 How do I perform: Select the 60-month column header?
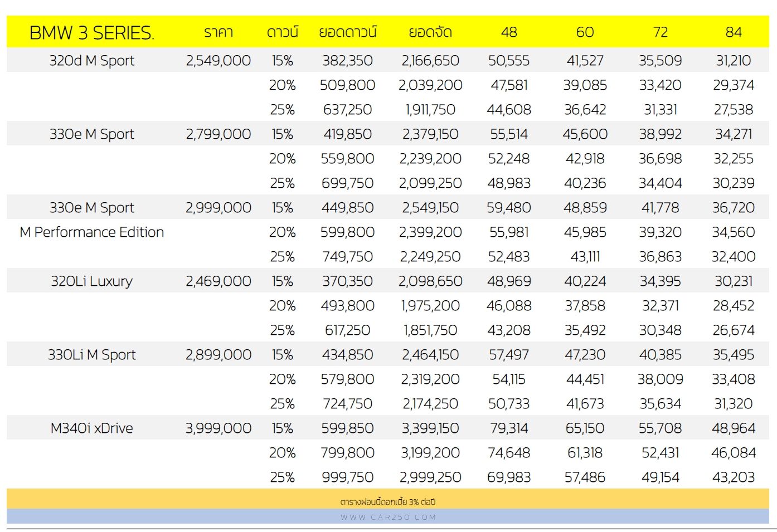(x=585, y=32)
